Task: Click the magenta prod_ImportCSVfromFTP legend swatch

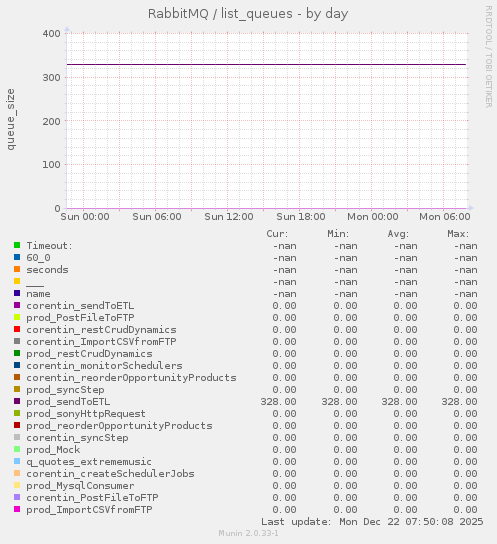Action: click(17, 509)
